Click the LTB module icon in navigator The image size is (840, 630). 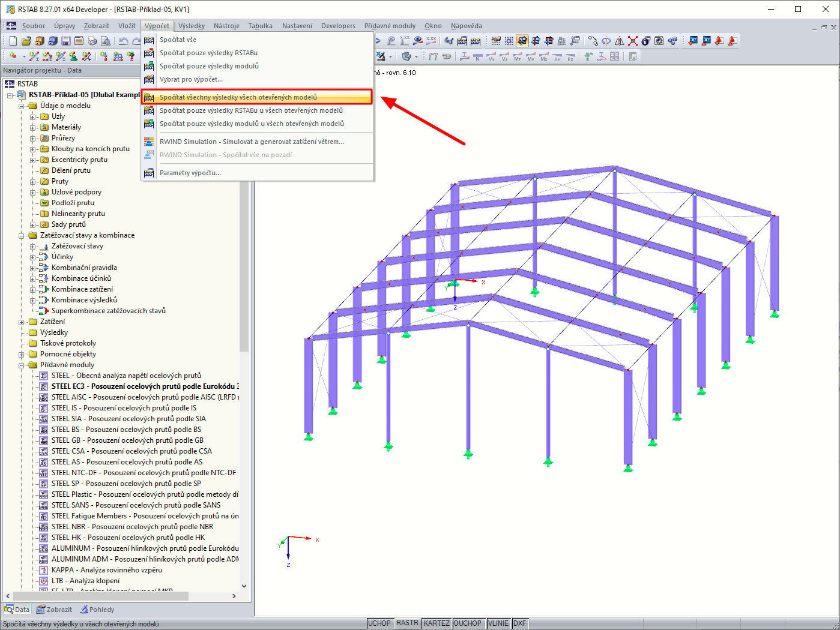click(x=43, y=581)
